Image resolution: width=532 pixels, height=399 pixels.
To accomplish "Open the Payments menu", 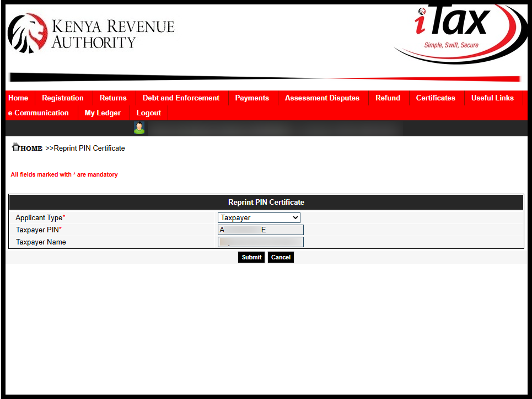I will (252, 98).
